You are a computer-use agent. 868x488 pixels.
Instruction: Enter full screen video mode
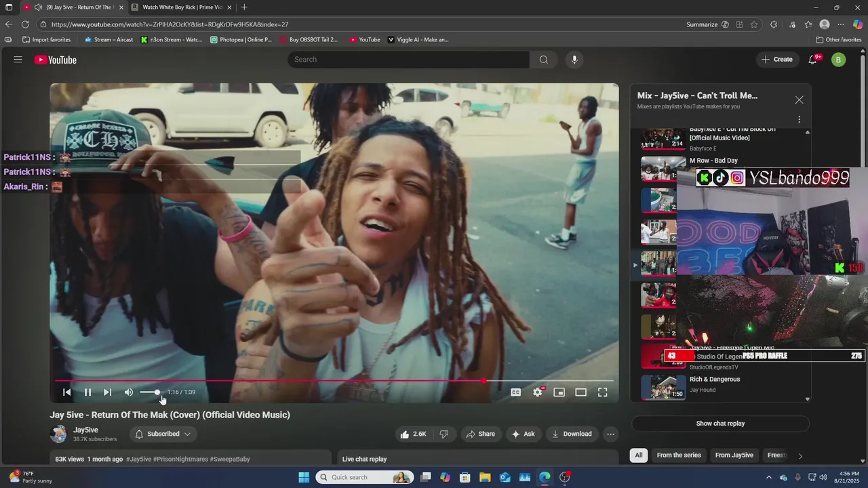click(602, 392)
